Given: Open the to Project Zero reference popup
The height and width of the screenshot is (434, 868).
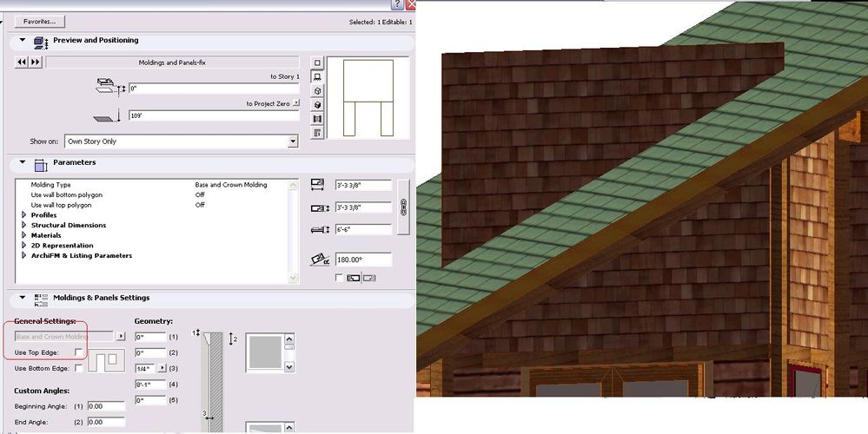Looking at the screenshot, I should (296, 102).
